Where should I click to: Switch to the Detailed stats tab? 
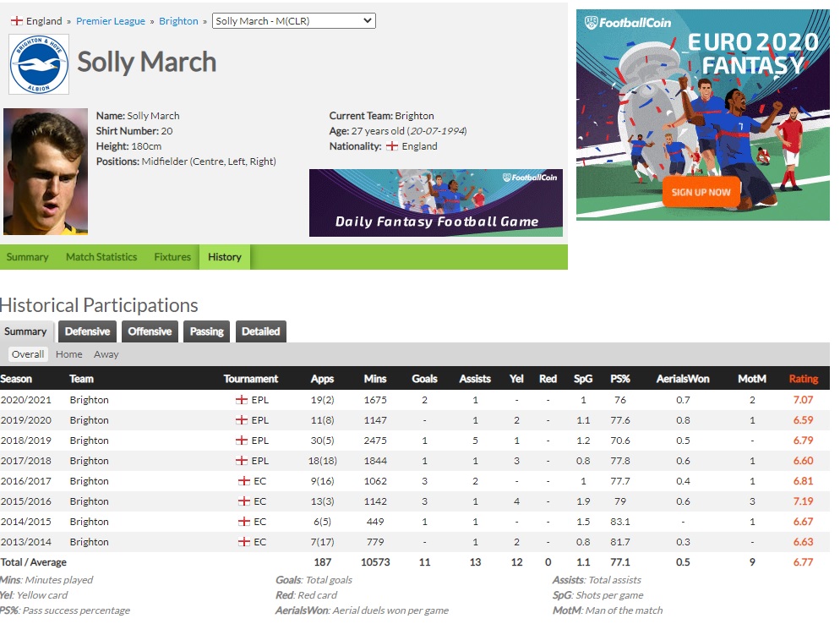[261, 331]
